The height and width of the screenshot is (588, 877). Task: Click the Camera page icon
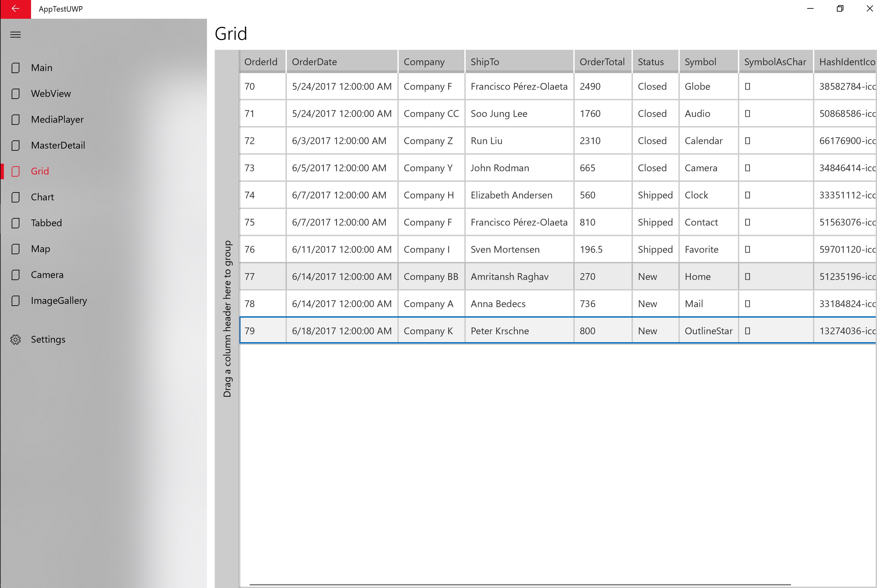pyautogui.click(x=16, y=275)
